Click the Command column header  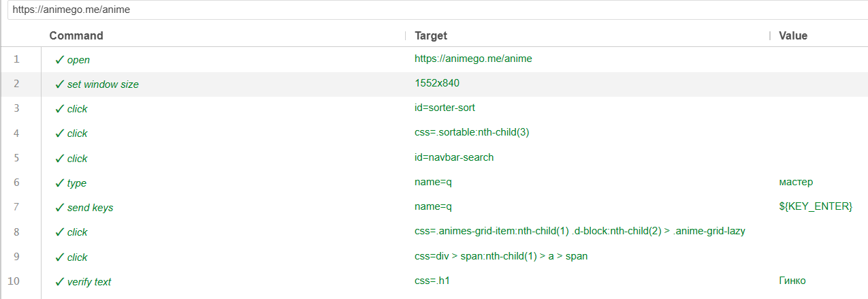[x=76, y=35]
